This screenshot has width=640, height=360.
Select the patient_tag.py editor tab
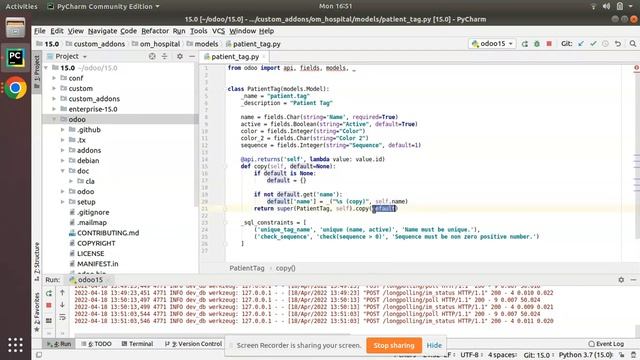point(235,57)
